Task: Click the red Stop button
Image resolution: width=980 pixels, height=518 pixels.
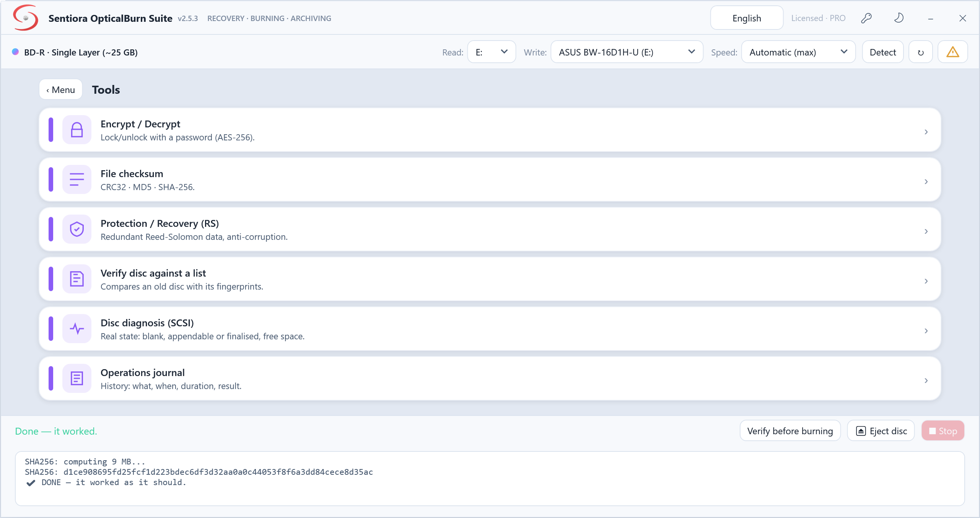Action: [943, 431]
